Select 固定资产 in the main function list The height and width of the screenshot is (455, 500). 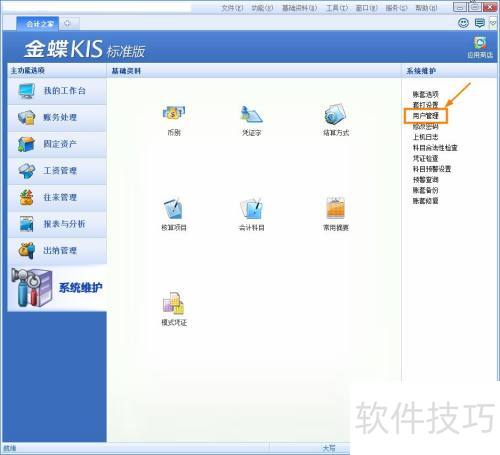coord(57,144)
